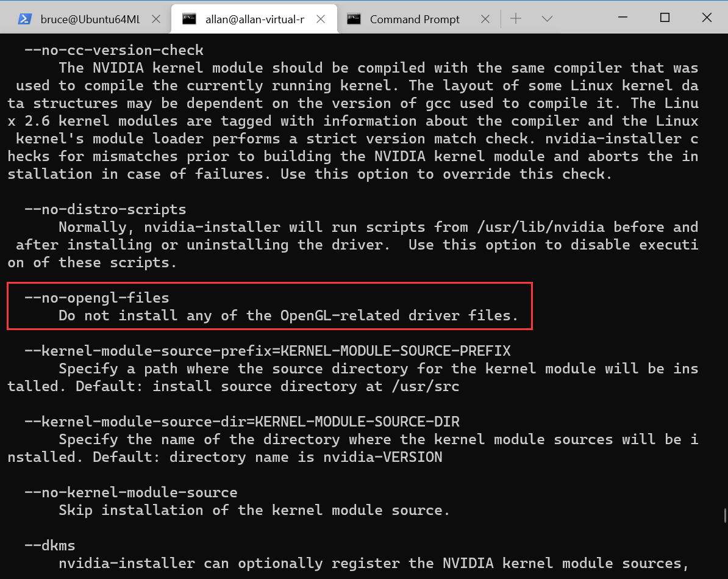This screenshot has height=579, width=728.
Task: Click the line starting 'kernel's module loader performs'
Action: 357,138
